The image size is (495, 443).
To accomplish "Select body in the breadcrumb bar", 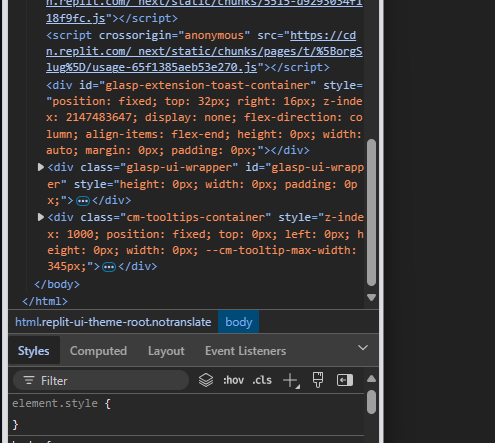I will coord(238,322).
